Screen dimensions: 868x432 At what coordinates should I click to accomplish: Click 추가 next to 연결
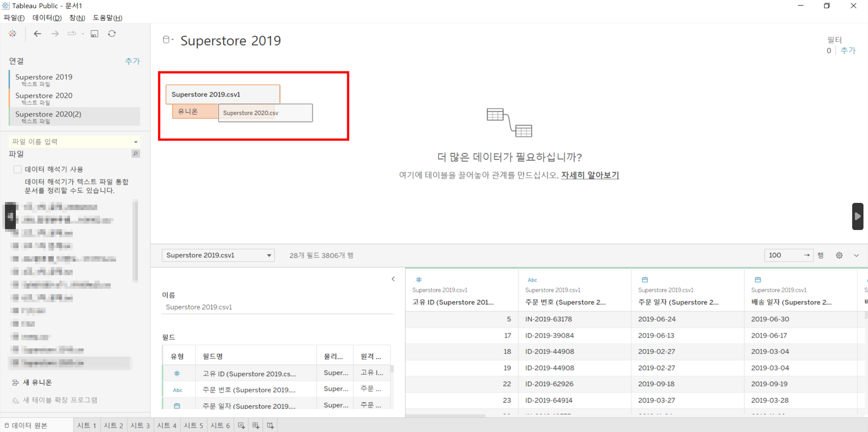[132, 61]
